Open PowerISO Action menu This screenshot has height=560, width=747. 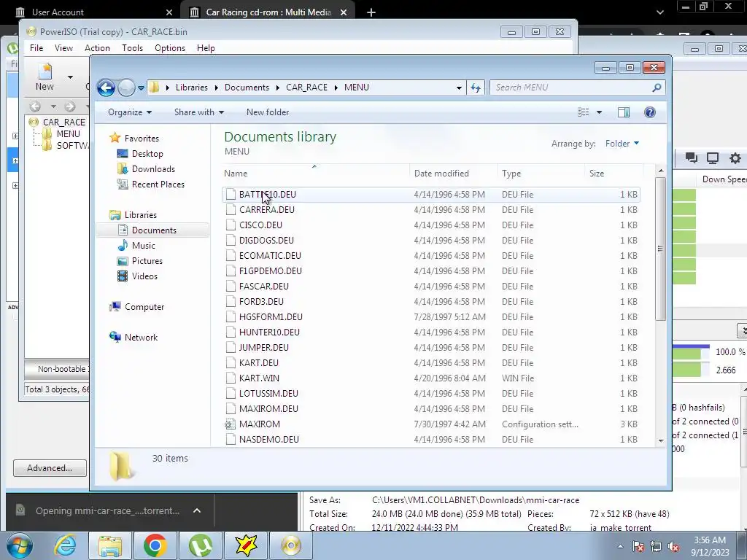[x=97, y=48]
